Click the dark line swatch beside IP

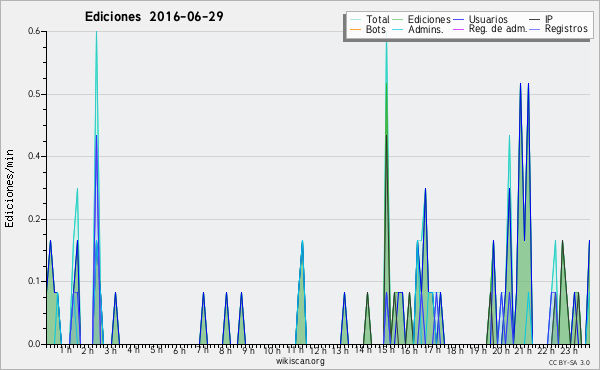coord(535,20)
